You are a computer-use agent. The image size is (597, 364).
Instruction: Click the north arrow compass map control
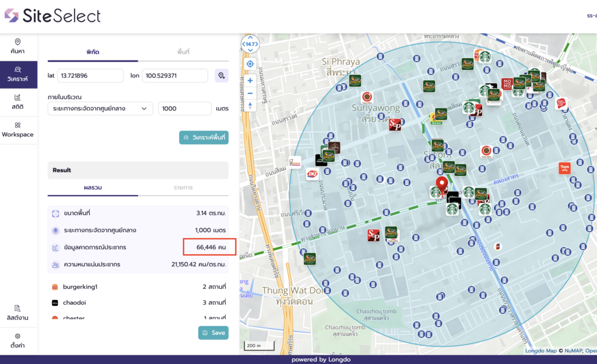click(250, 105)
